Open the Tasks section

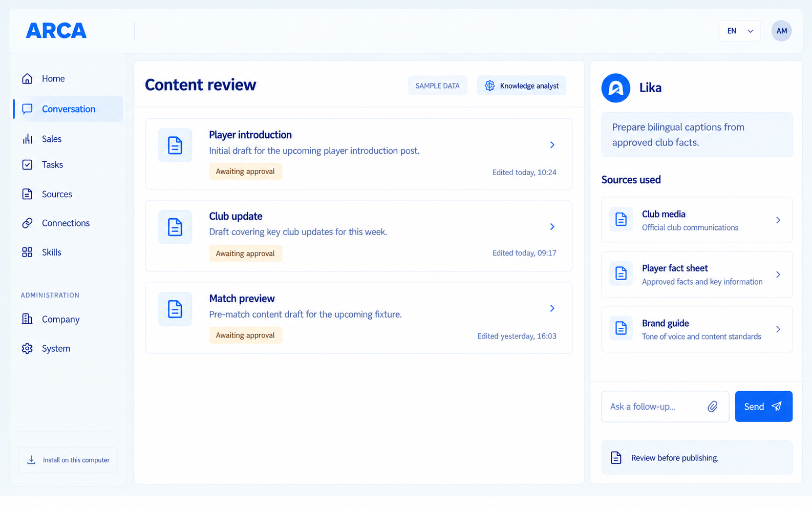[x=68, y=164]
